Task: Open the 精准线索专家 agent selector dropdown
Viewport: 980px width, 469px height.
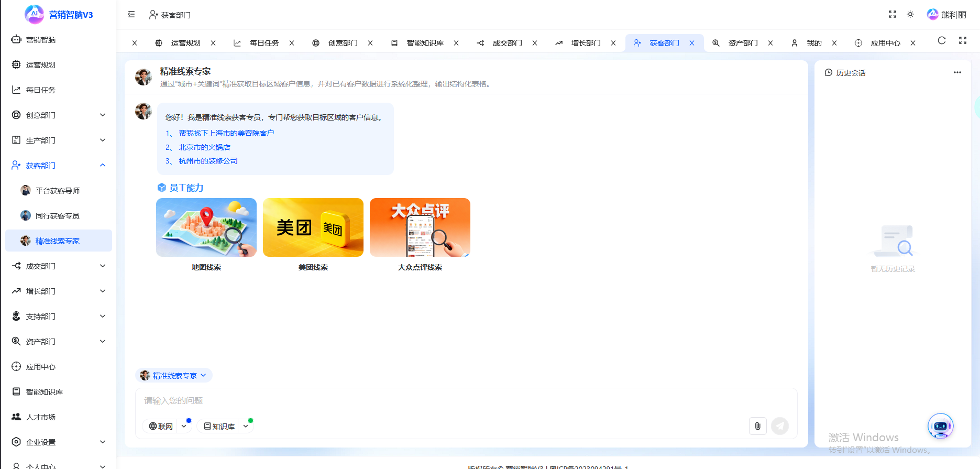Action: point(174,375)
